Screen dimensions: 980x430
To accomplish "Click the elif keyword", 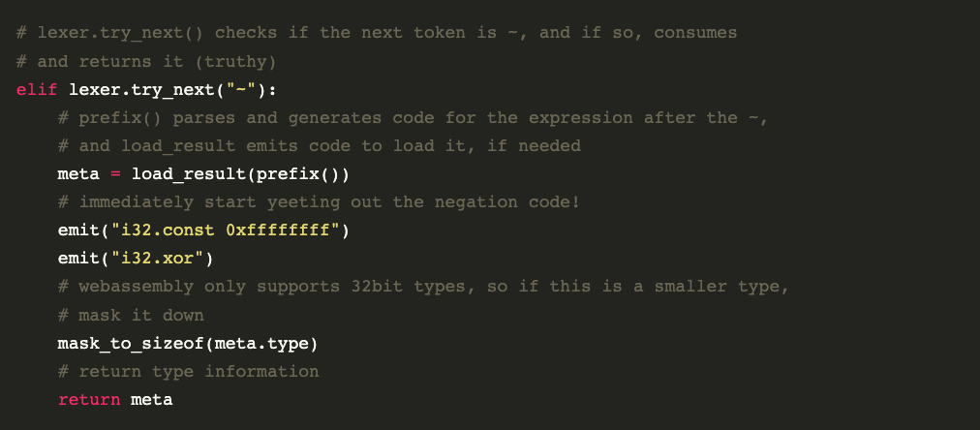I will tap(36, 90).
